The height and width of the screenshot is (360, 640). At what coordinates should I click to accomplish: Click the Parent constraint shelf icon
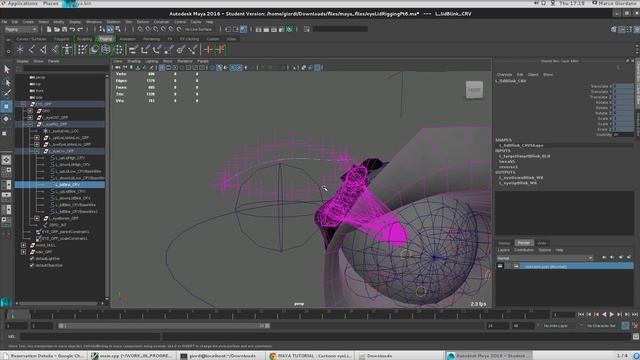[133, 50]
